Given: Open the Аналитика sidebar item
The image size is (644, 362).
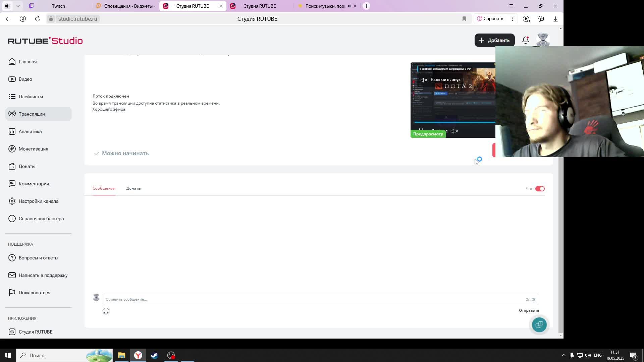Looking at the screenshot, I should (30, 131).
